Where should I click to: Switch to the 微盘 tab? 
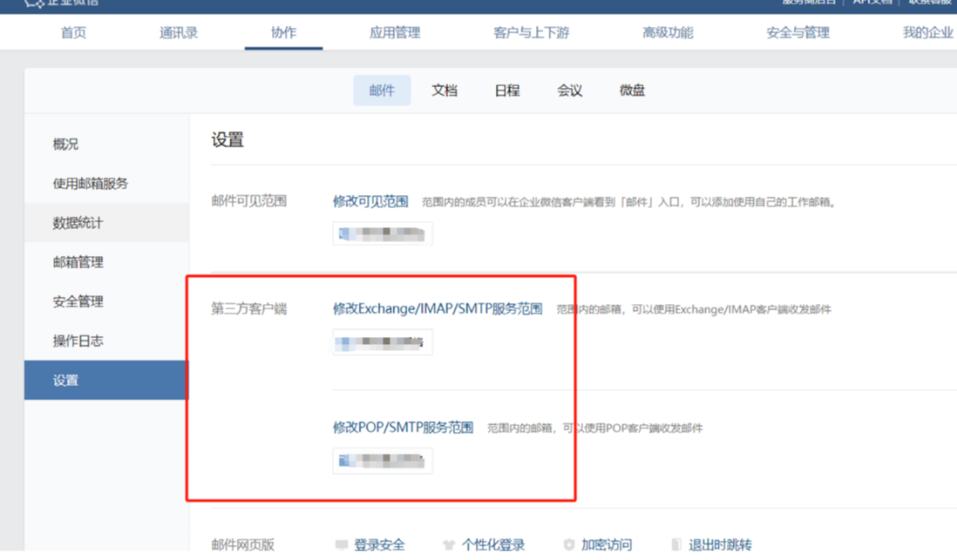[x=631, y=90]
